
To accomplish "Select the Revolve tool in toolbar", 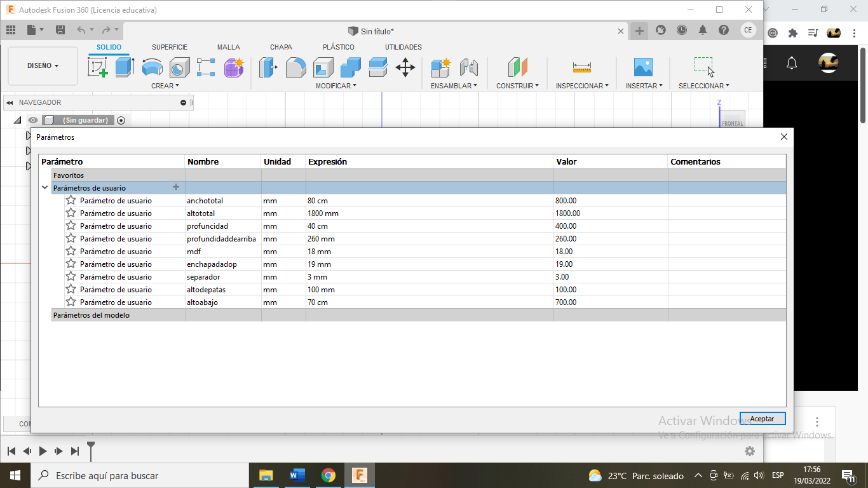I will click(x=152, y=67).
